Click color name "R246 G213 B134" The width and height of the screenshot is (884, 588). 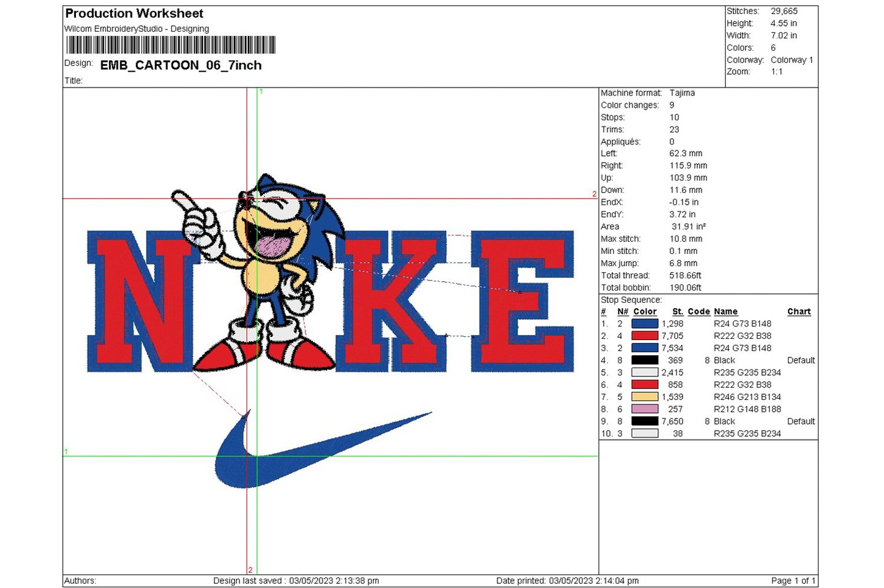pyautogui.click(x=747, y=397)
